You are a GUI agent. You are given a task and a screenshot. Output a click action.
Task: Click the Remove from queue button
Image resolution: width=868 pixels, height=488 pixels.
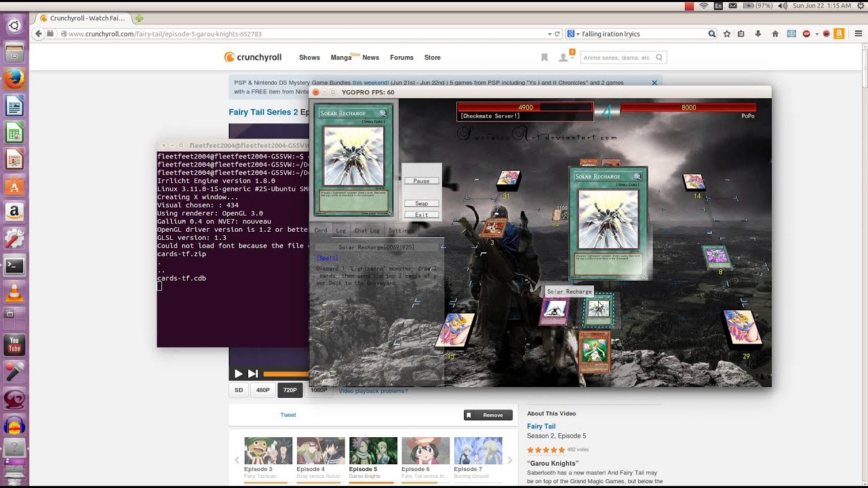click(x=488, y=415)
